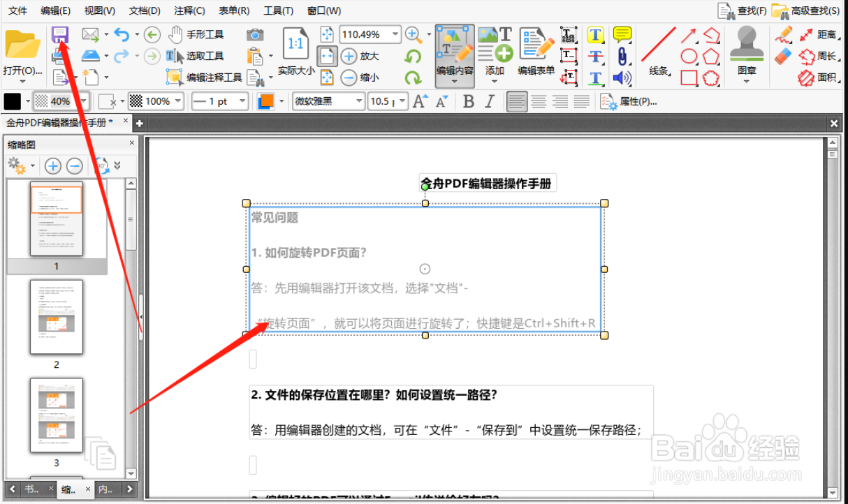Screen dimensions: 848x504
Task: Open the 1 pt line width dropdown
Action: [x=242, y=101]
